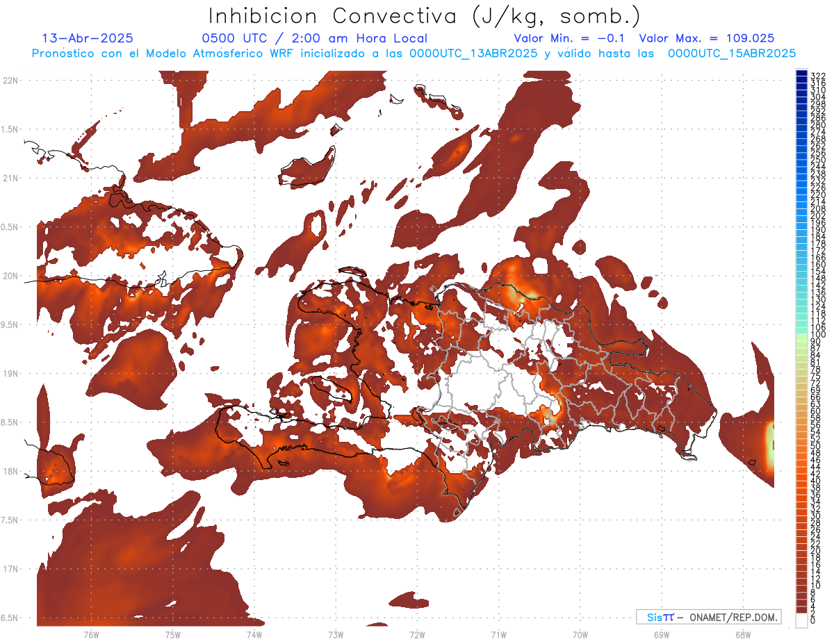Click the legend value '322'
The height and width of the screenshot is (644, 834).
pyautogui.click(x=818, y=75)
